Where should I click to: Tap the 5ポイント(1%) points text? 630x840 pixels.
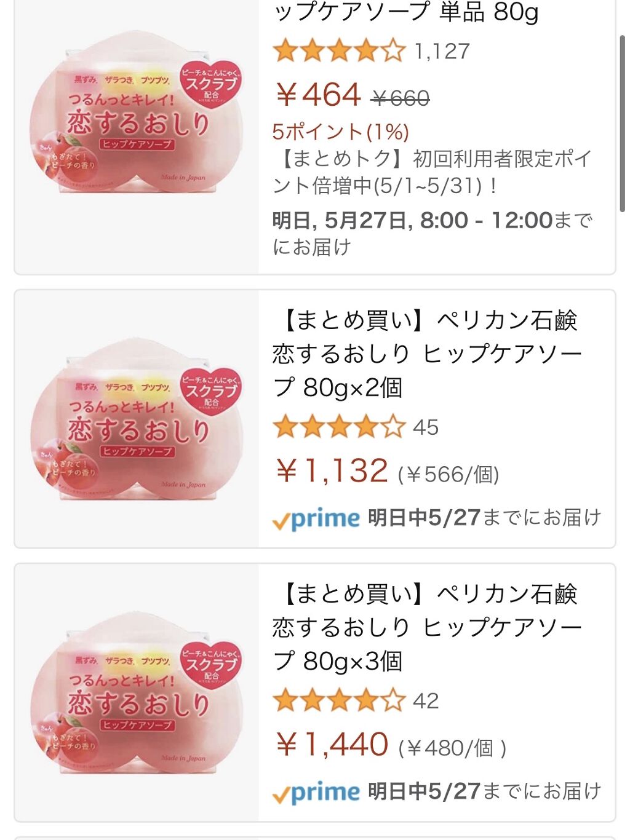click(341, 132)
